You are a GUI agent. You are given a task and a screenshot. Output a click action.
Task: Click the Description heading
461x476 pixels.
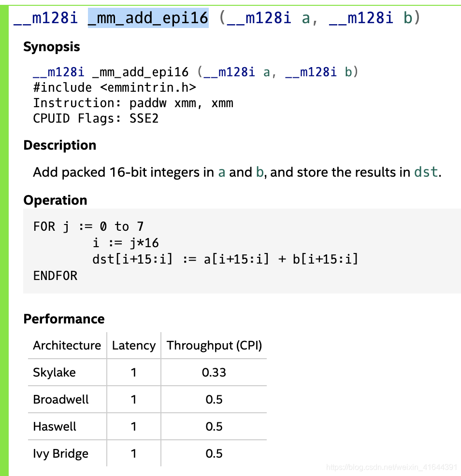(x=60, y=145)
